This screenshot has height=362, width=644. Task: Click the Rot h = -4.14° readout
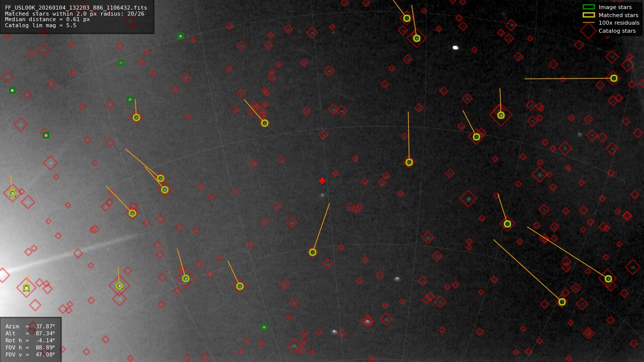30,340
